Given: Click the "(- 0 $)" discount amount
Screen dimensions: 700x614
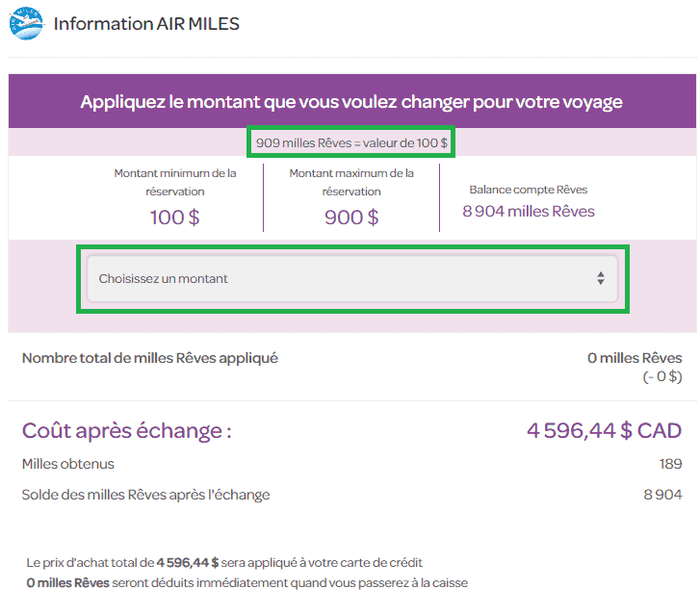Looking at the screenshot, I should tap(661, 376).
